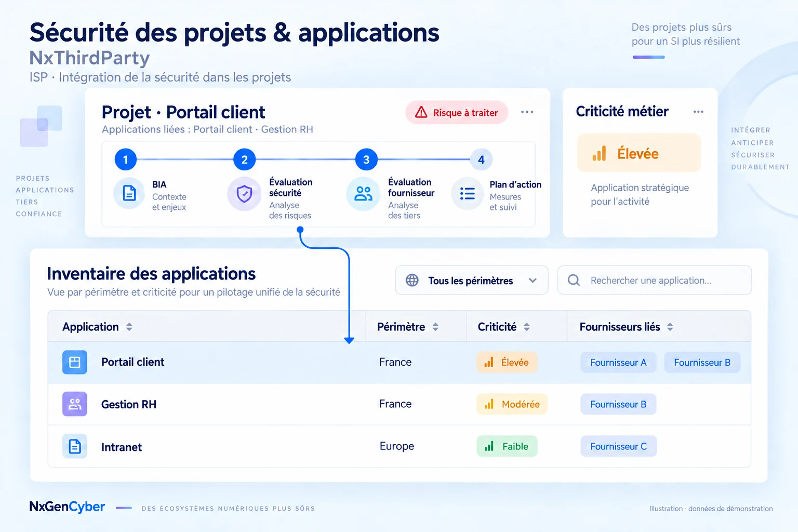
Task: Click the Évaluation fournisseur people icon
Action: point(363,194)
